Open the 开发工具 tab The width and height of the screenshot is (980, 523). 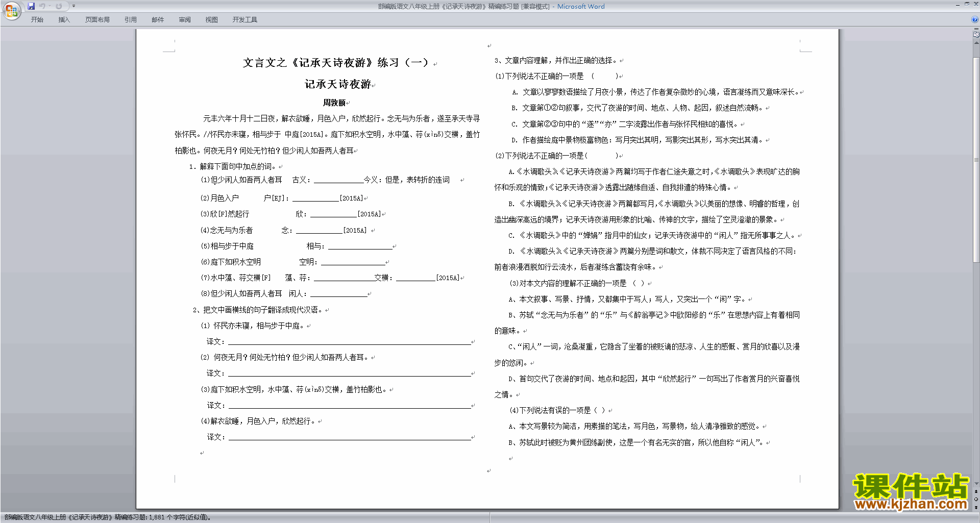click(245, 20)
